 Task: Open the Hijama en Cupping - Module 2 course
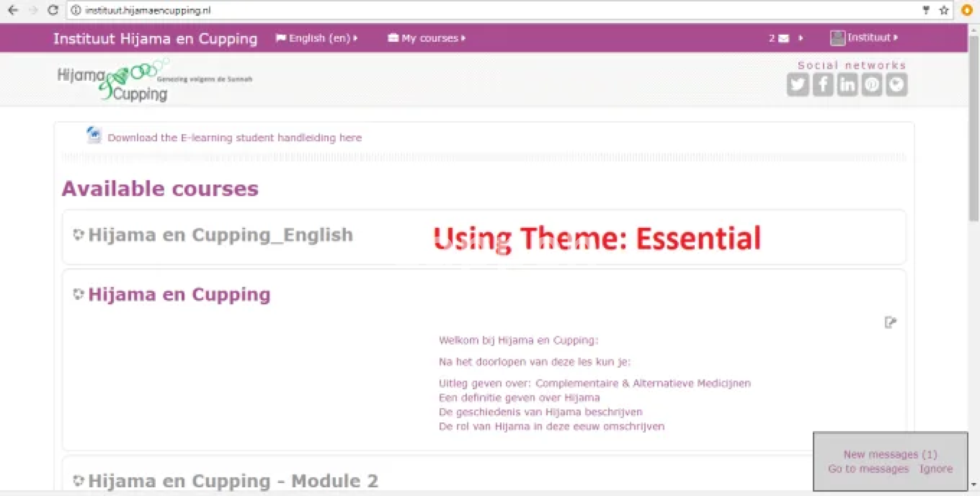click(233, 481)
